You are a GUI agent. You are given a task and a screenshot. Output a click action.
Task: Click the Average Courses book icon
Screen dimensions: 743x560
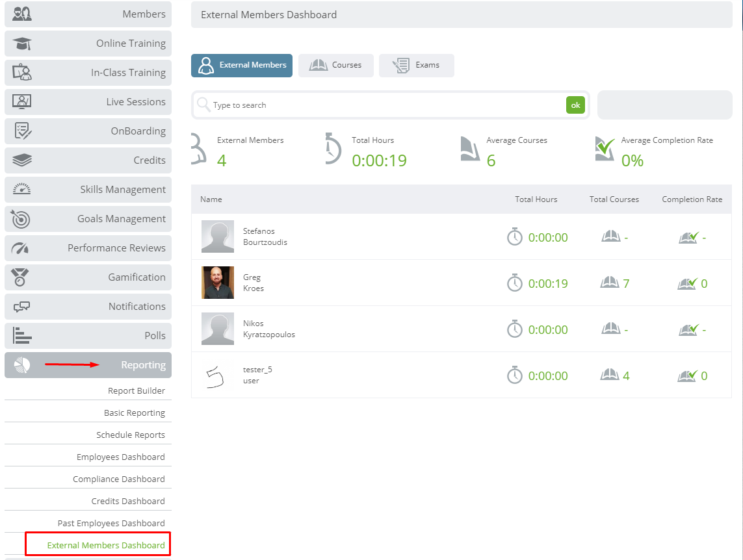(x=470, y=149)
